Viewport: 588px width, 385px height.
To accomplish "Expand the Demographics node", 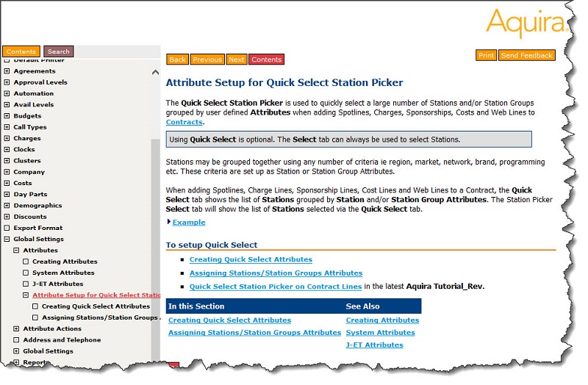I will click(x=7, y=206).
